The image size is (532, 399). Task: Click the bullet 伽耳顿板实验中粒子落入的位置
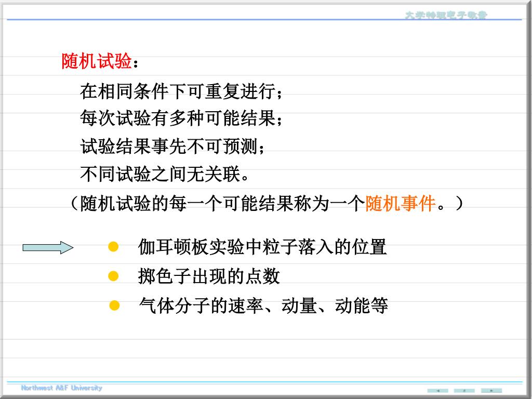262,247
